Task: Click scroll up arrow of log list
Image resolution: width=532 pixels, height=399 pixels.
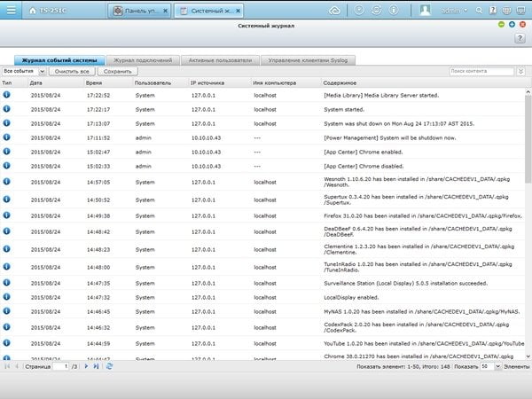Action: coord(528,92)
